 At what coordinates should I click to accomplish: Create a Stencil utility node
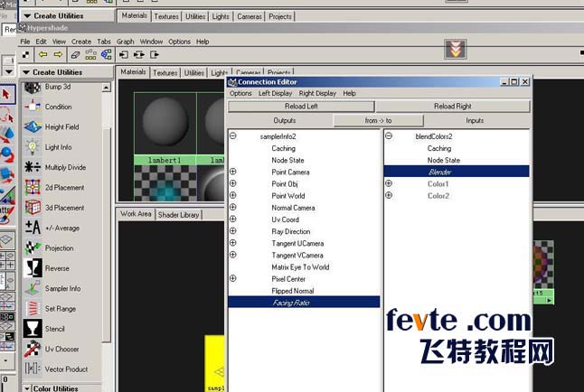(x=54, y=329)
